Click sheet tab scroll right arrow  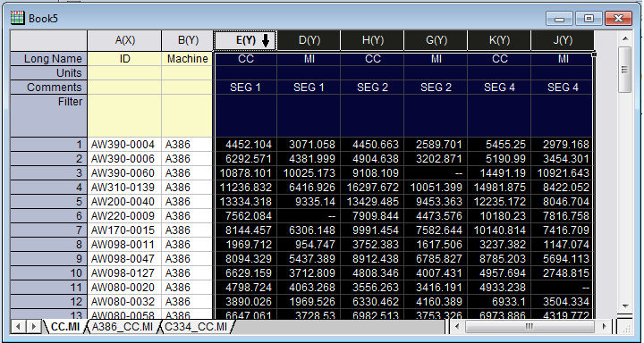34,327
